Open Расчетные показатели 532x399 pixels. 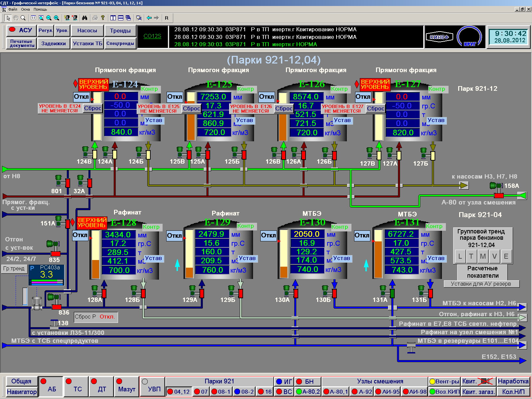[x=482, y=272]
